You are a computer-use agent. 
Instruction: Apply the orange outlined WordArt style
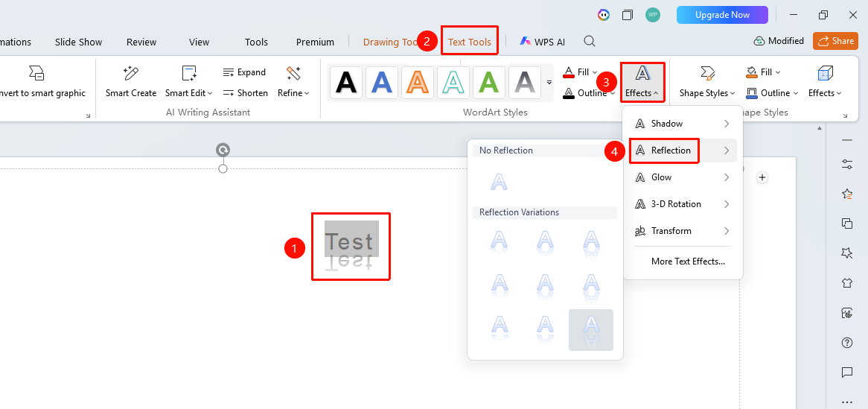click(x=418, y=82)
